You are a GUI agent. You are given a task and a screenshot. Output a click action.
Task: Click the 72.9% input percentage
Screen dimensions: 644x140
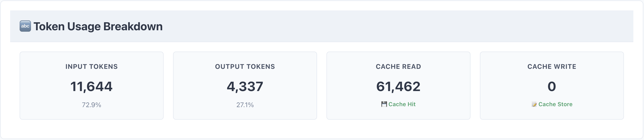(91, 105)
